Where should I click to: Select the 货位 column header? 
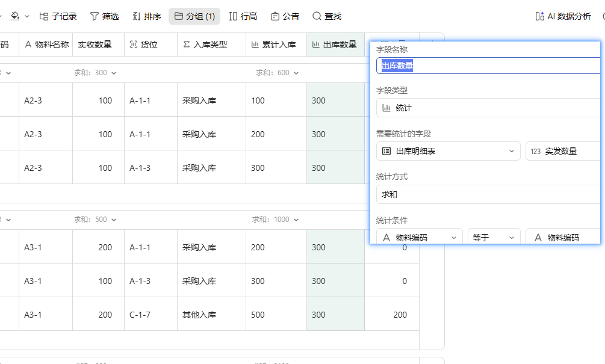(151, 45)
